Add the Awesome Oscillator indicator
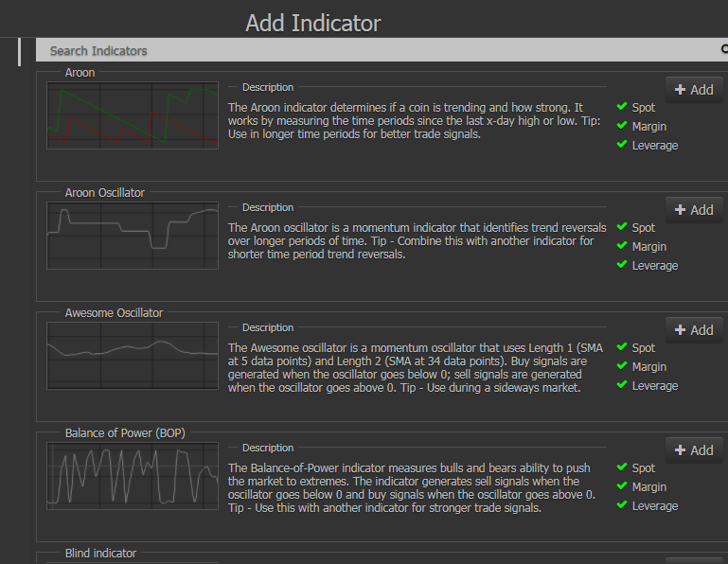Image resolution: width=728 pixels, height=564 pixels. coord(694,330)
